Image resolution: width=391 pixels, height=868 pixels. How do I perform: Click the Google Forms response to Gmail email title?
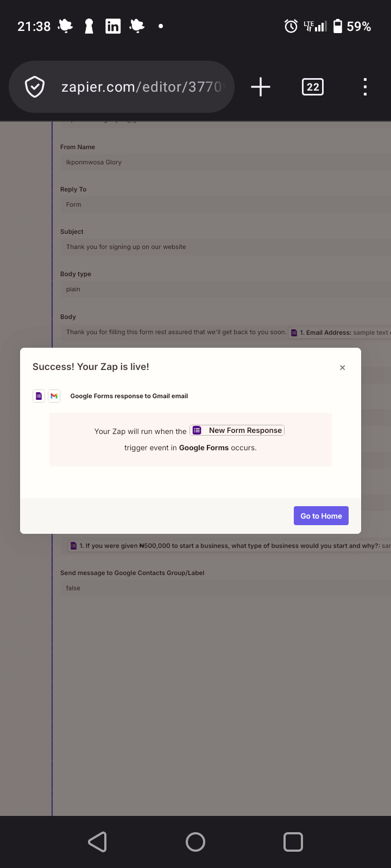point(129,396)
